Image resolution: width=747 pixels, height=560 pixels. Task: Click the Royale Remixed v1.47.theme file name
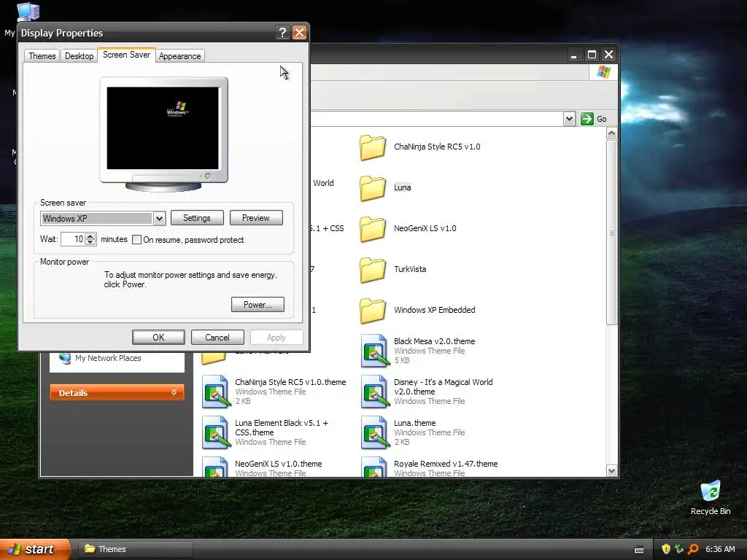pyautogui.click(x=446, y=464)
